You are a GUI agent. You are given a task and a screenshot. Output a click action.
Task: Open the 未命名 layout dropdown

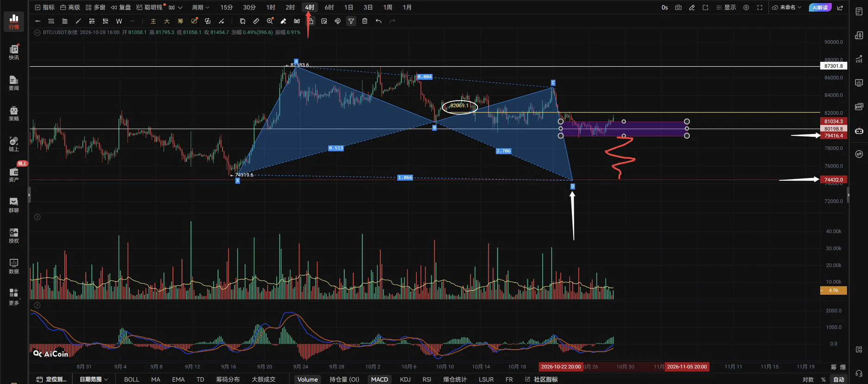point(786,7)
